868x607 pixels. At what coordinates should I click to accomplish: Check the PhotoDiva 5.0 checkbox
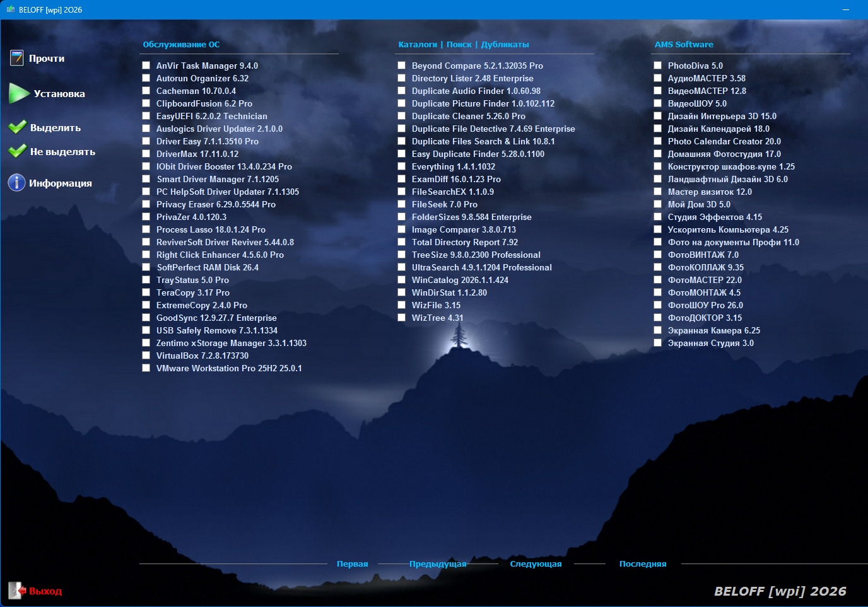[x=658, y=66]
